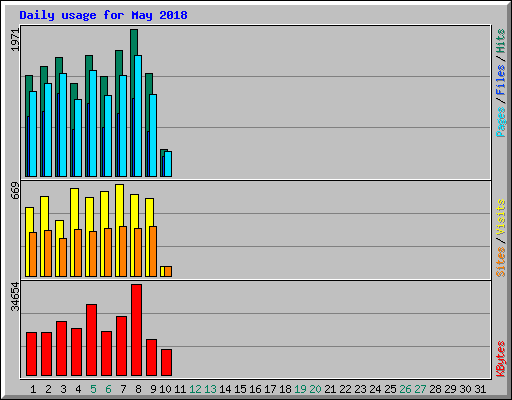
Task: Click the yellow 'Visits' legend label
Action: click(x=500, y=217)
